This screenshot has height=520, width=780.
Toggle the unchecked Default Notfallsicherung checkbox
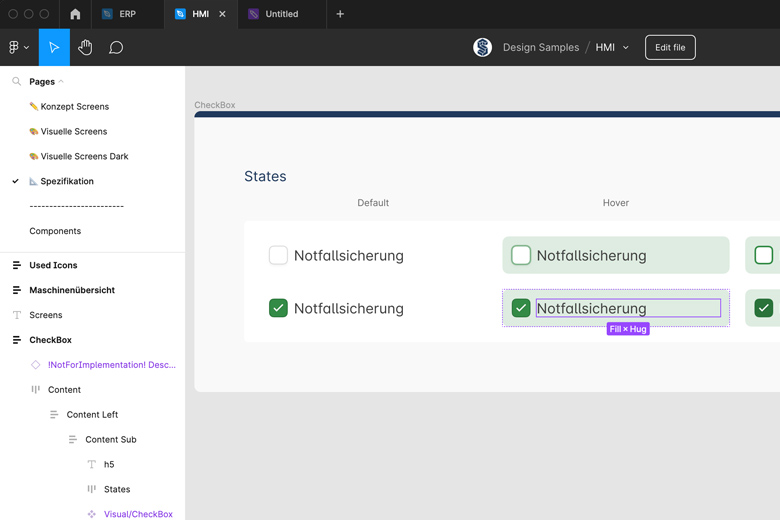pyautogui.click(x=278, y=255)
